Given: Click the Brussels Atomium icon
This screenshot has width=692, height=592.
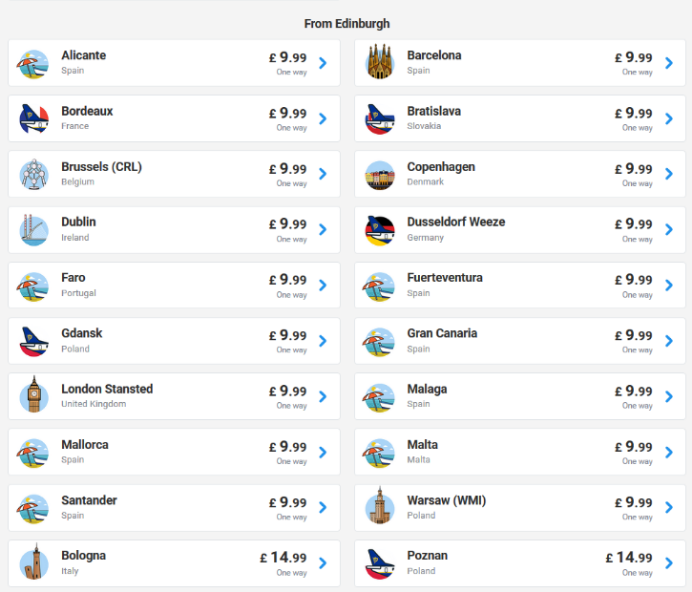Looking at the screenshot, I should pyautogui.click(x=34, y=175).
